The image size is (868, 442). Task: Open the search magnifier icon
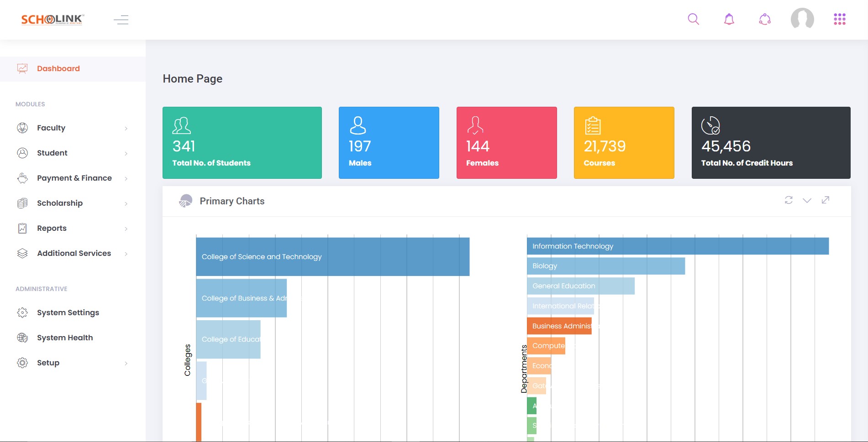click(x=693, y=19)
